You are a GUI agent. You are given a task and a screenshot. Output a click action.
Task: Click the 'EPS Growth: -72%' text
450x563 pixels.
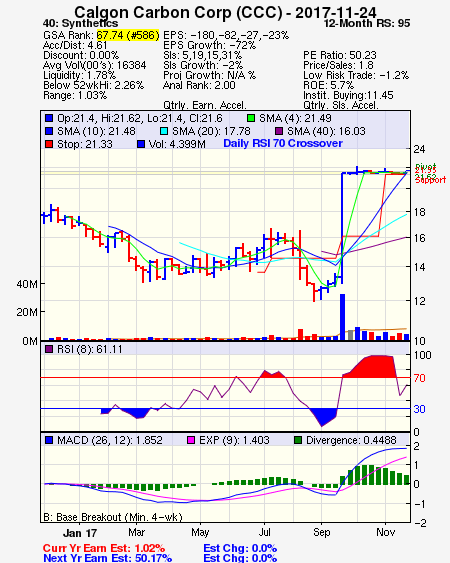point(209,45)
